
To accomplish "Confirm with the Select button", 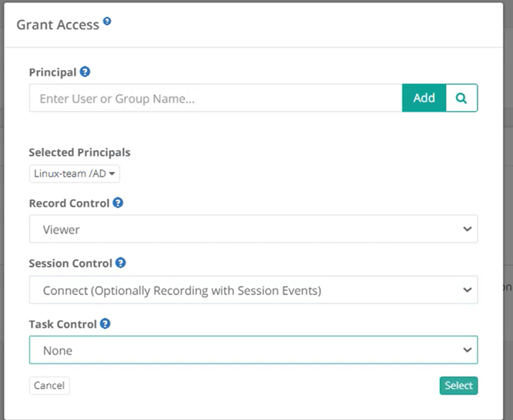I will [458, 385].
